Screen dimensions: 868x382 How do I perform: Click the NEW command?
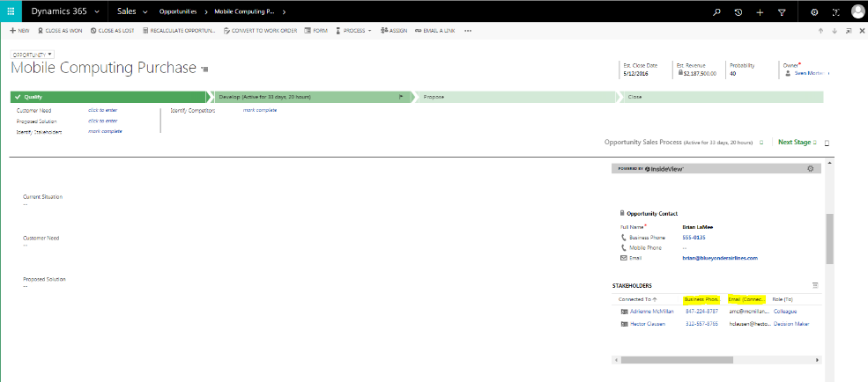point(19,31)
